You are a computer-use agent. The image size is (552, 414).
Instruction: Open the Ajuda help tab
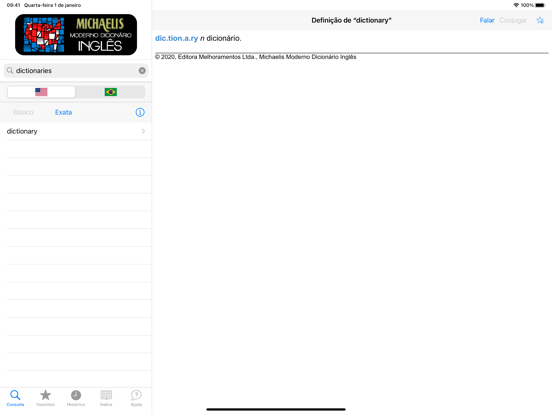(x=136, y=398)
